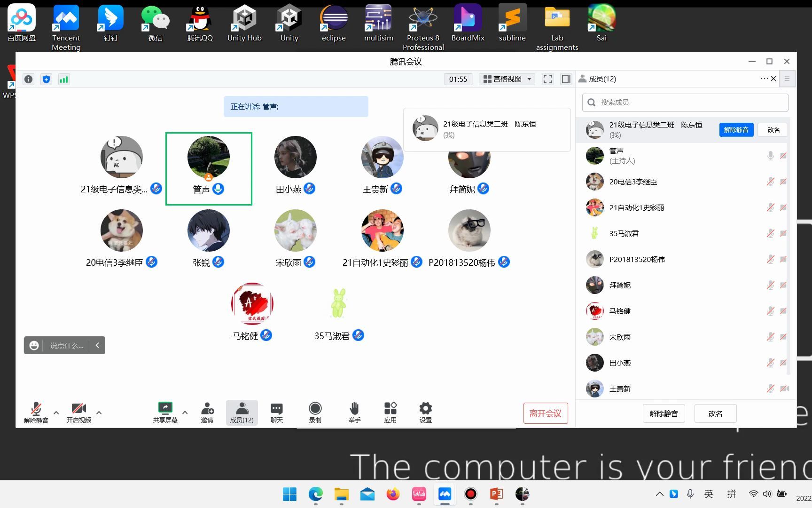This screenshot has width=812, height=508.
Task: Click 田小燕 avatar in grid
Action: pos(296,157)
